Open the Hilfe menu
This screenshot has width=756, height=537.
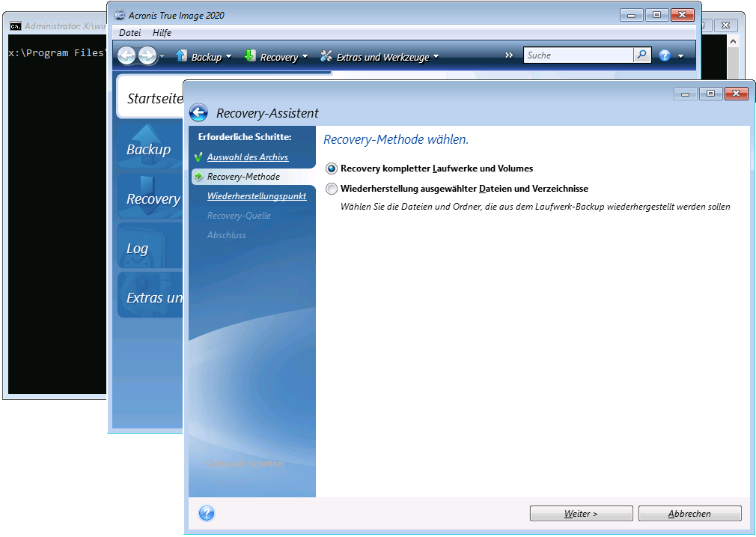coord(162,33)
